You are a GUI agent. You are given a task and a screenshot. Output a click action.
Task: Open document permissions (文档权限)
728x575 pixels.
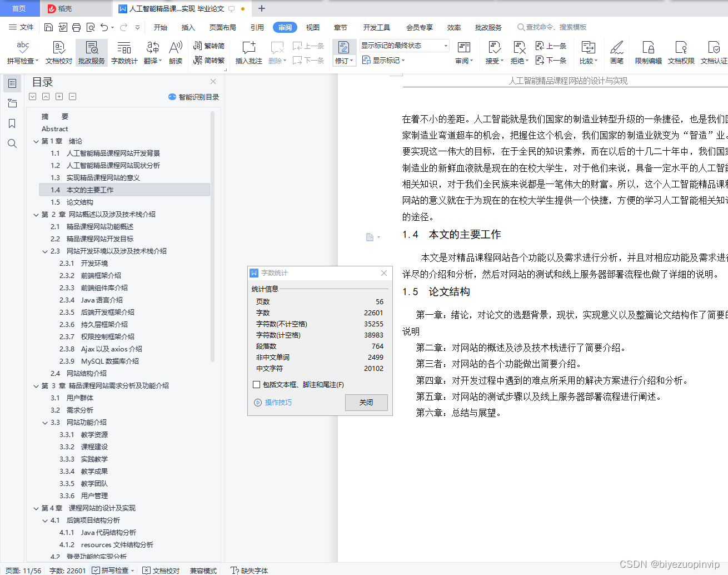coord(681,53)
